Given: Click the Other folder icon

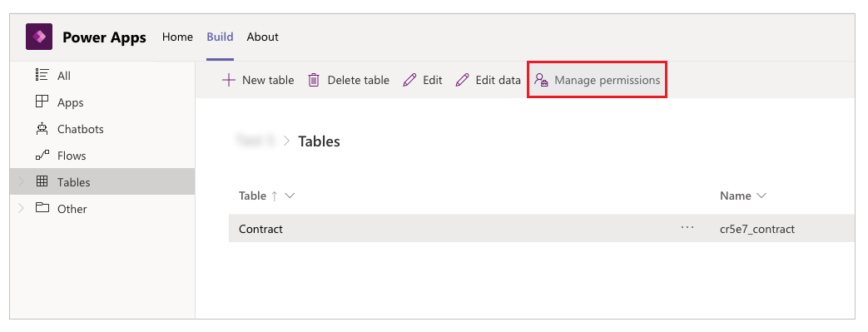Looking at the screenshot, I should [42, 207].
